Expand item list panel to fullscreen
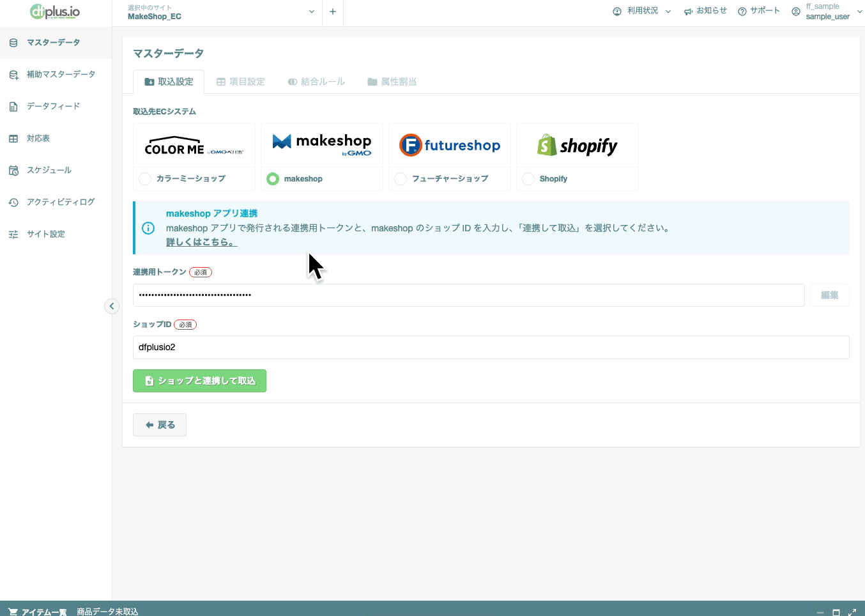The width and height of the screenshot is (865, 616). pyautogui.click(x=852, y=612)
